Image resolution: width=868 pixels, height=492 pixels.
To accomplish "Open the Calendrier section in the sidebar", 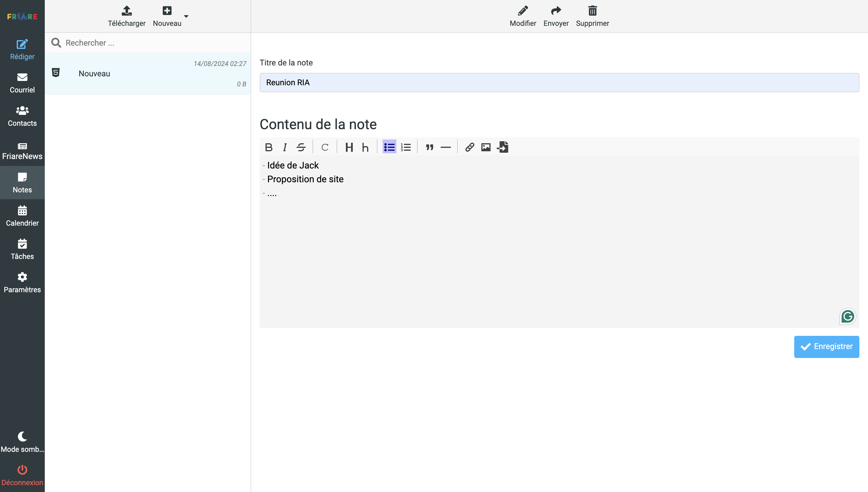I will coord(22,216).
